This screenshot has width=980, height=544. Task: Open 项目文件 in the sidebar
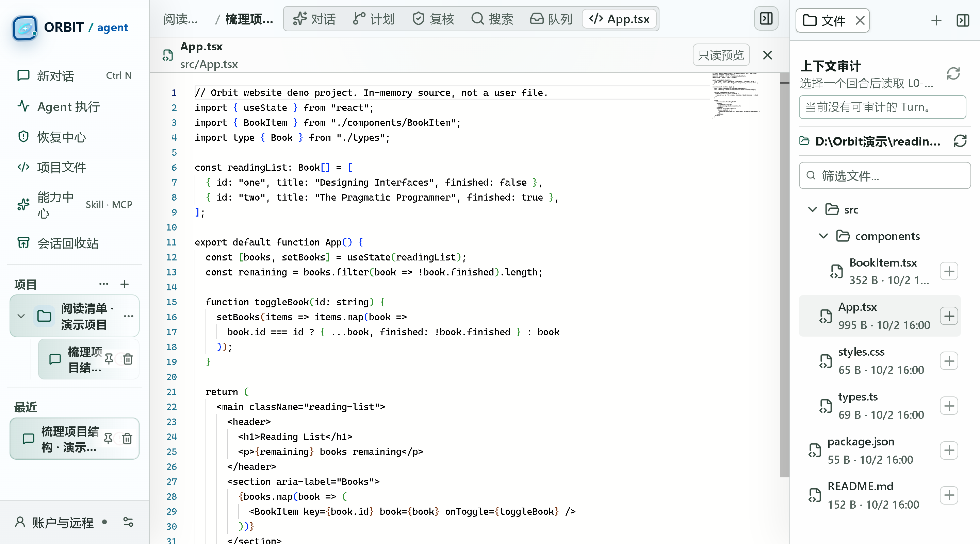point(75,167)
